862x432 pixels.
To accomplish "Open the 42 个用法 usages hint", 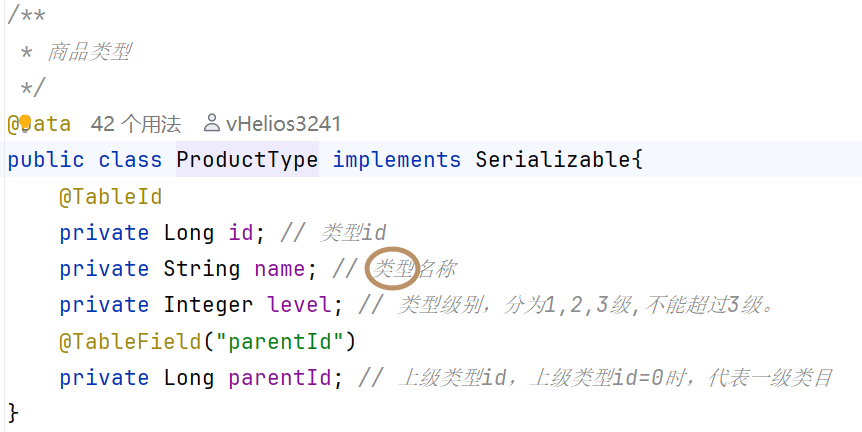I will click(136, 124).
